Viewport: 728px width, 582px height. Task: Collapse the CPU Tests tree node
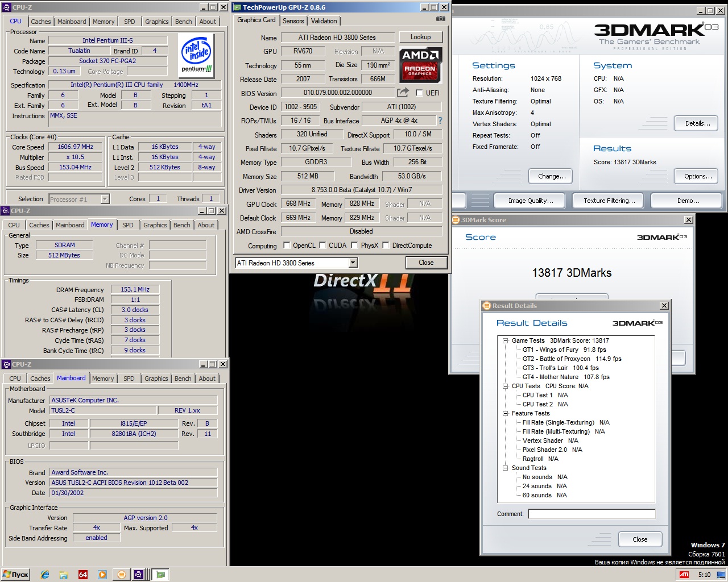pos(505,386)
